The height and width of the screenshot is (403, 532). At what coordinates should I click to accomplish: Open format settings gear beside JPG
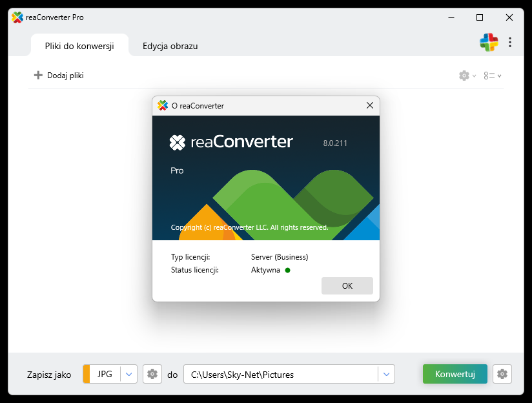[x=152, y=374]
